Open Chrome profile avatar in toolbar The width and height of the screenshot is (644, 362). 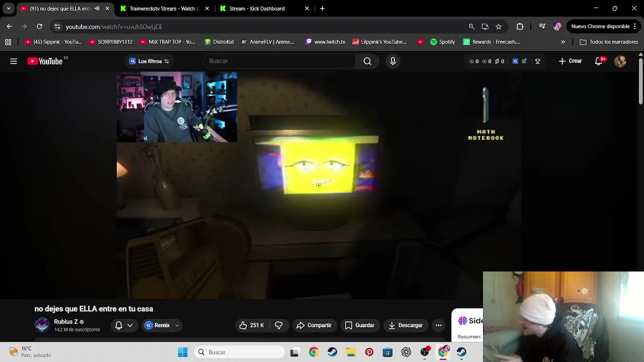(557, 27)
